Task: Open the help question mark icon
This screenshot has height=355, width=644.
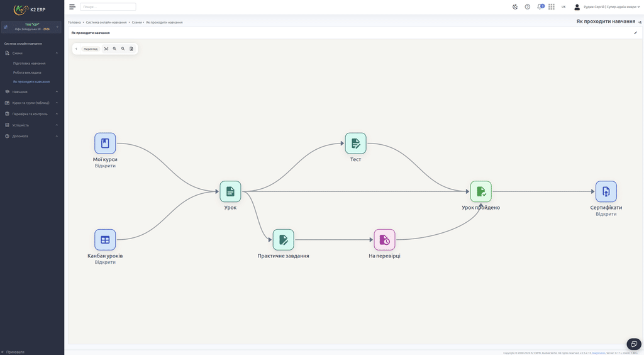Action: pos(528,6)
